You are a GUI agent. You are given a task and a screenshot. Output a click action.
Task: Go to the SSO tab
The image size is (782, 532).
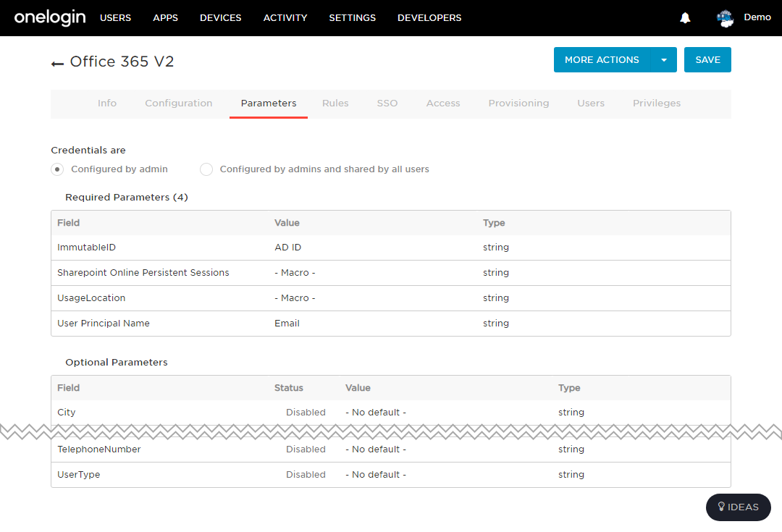pyautogui.click(x=387, y=104)
